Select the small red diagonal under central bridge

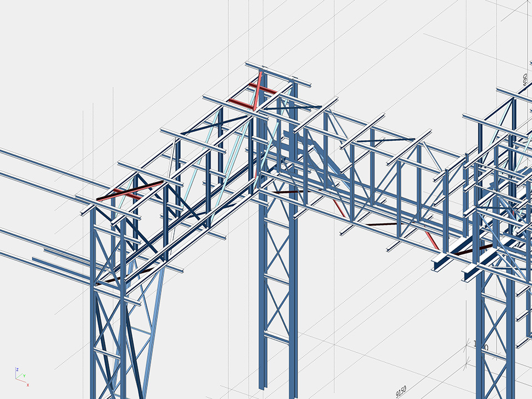pos(339,208)
